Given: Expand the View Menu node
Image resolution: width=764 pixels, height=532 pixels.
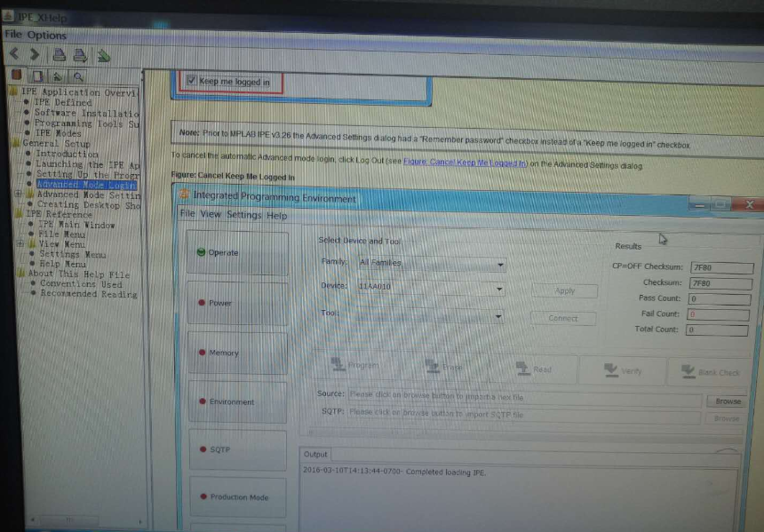Looking at the screenshot, I should click(x=20, y=243).
